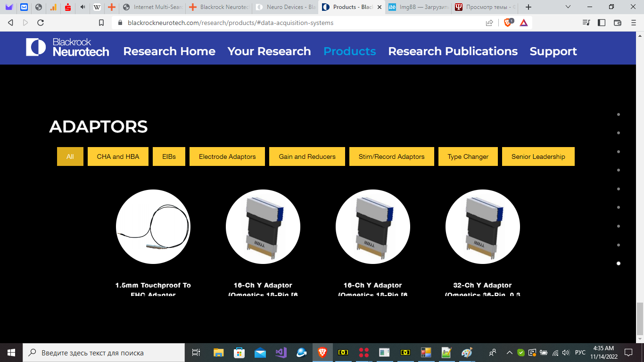
Task: Filter adaptors by Gain and Reducers
Action: click(307, 156)
